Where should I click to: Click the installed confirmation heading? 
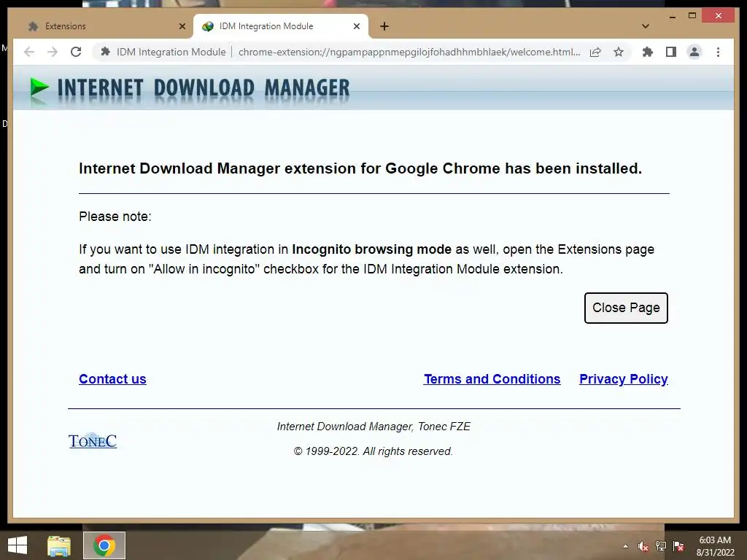click(360, 168)
